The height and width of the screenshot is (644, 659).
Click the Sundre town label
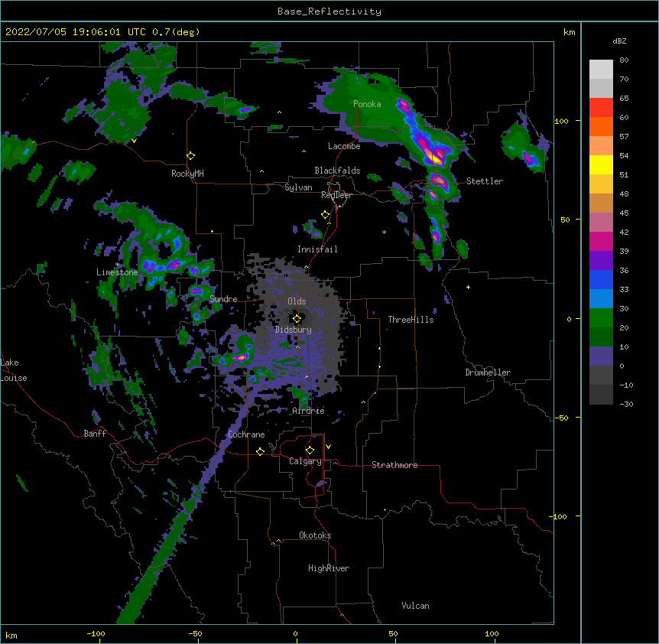223,299
